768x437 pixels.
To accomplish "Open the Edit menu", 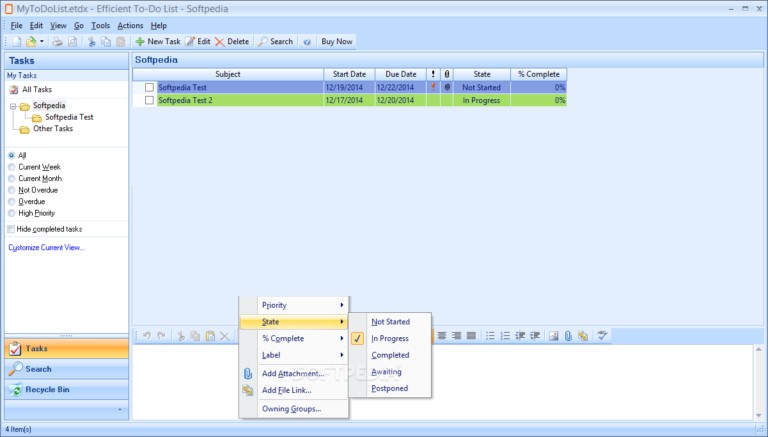I will (x=36, y=25).
